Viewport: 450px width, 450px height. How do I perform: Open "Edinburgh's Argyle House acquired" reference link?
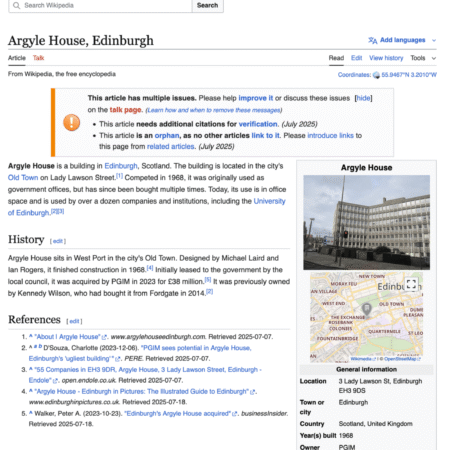pos(177,414)
